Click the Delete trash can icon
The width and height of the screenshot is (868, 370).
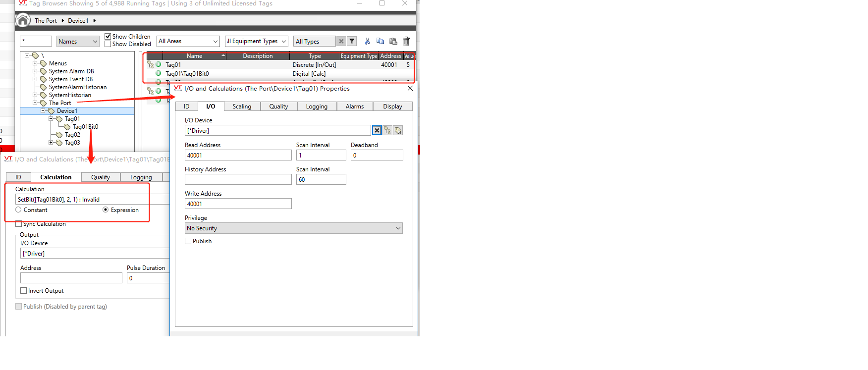click(406, 41)
